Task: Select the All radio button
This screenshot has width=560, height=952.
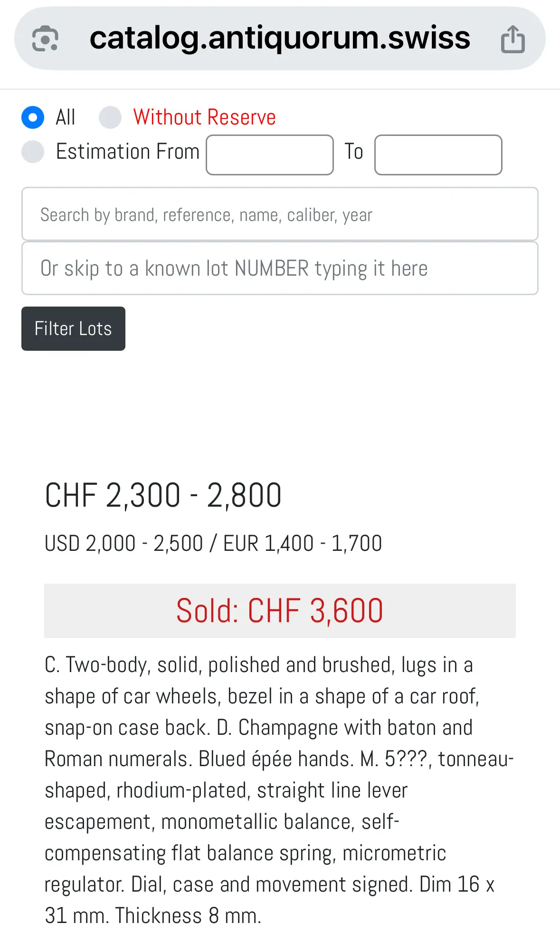Action: 33,117
